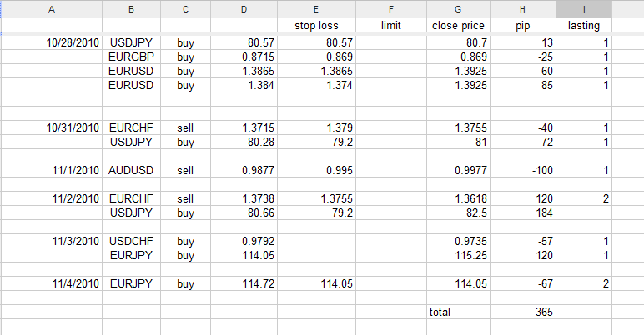The width and height of the screenshot is (644, 335).
Task: Select column header G
Action: [458, 9]
